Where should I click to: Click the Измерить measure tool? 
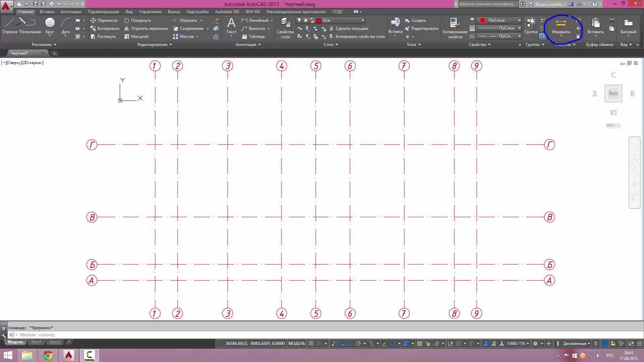coord(561,26)
